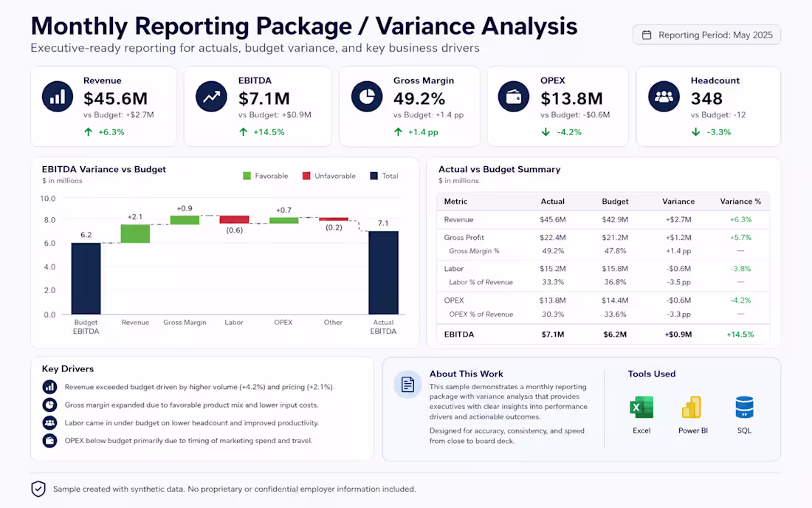The width and height of the screenshot is (812, 508).
Task: Click the Key Drivers heading
Action: point(68,368)
